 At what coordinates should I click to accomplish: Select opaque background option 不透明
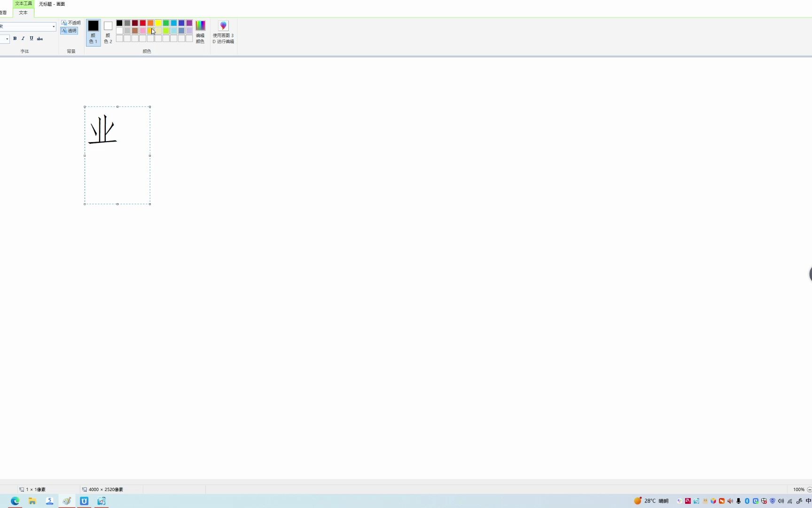pos(71,23)
